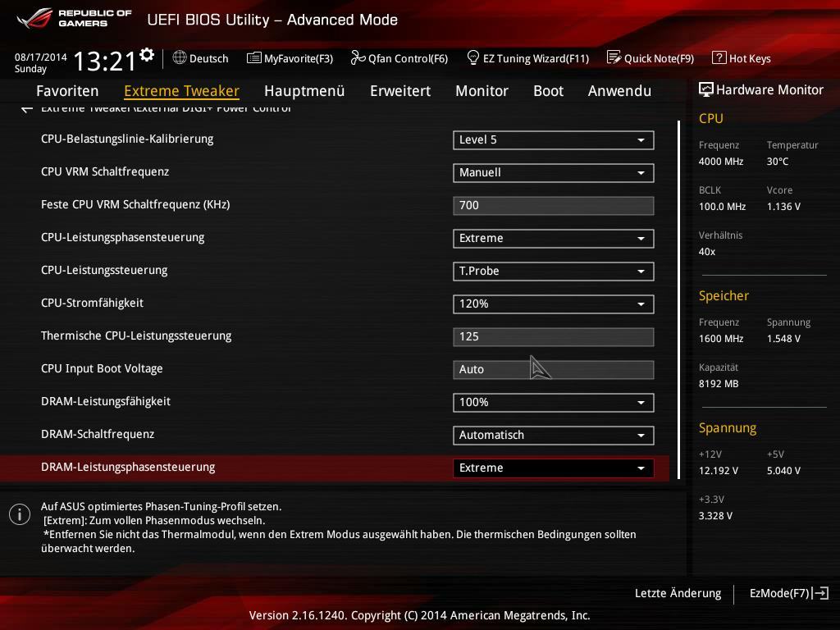The width and height of the screenshot is (840, 630).
Task: Click the back arrow icon
Action: tap(27, 109)
